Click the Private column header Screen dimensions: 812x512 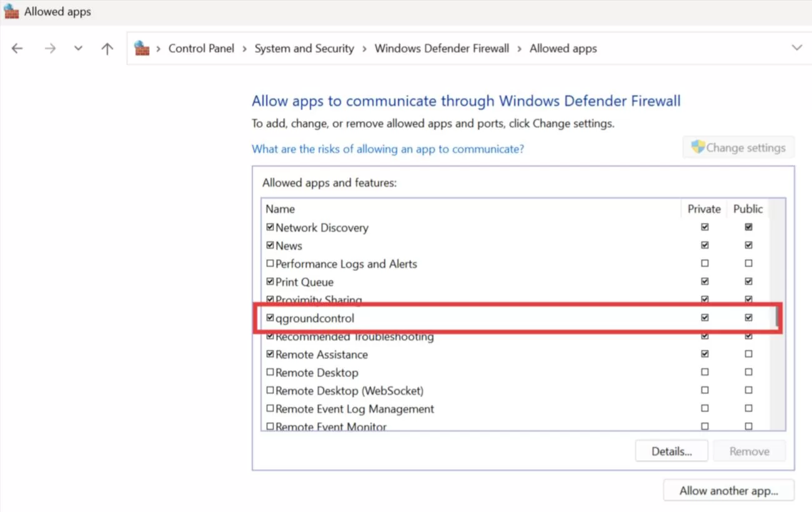tap(704, 209)
